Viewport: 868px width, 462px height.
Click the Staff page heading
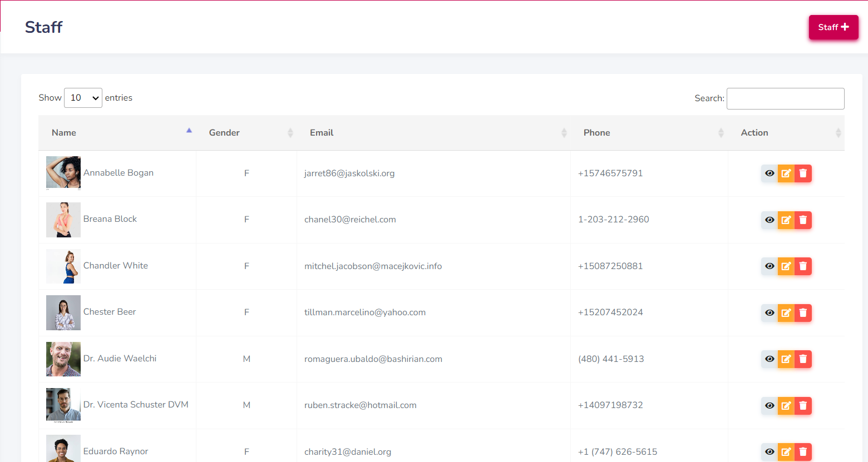click(x=44, y=27)
